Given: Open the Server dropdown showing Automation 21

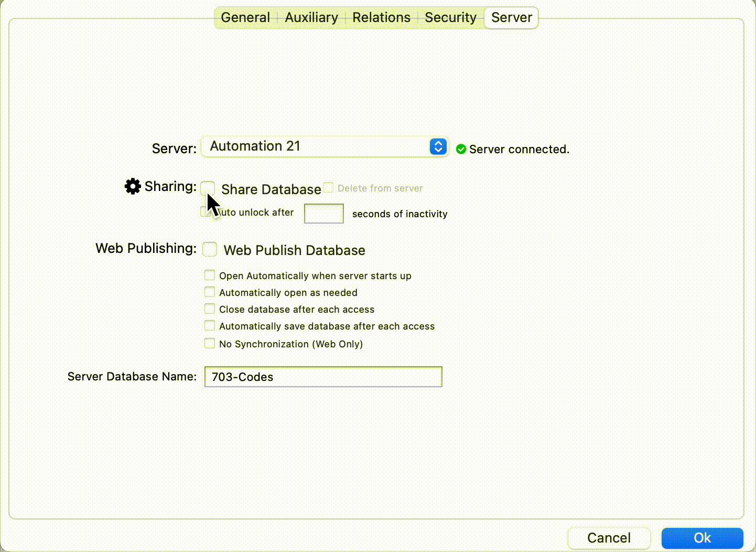Looking at the screenshot, I should (325, 146).
